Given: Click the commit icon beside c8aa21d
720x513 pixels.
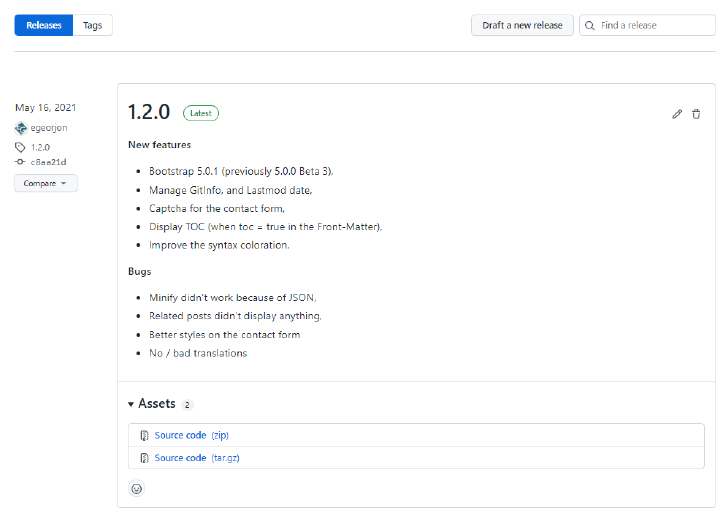Looking at the screenshot, I should click(x=20, y=162).
